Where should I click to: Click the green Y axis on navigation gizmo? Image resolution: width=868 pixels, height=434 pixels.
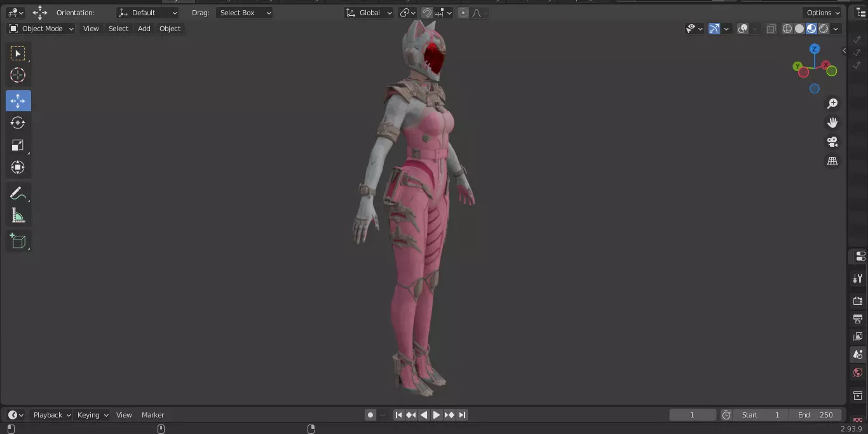tap(797, 66)
